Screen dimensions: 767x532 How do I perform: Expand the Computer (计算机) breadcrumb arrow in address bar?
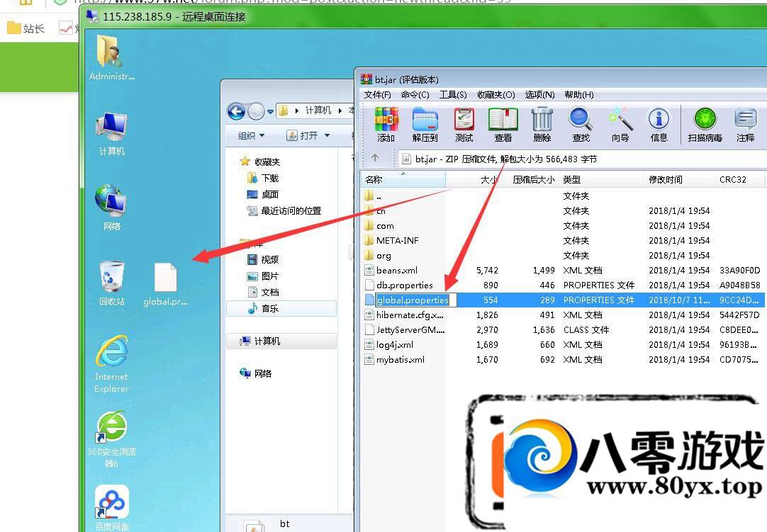(340, 111)
